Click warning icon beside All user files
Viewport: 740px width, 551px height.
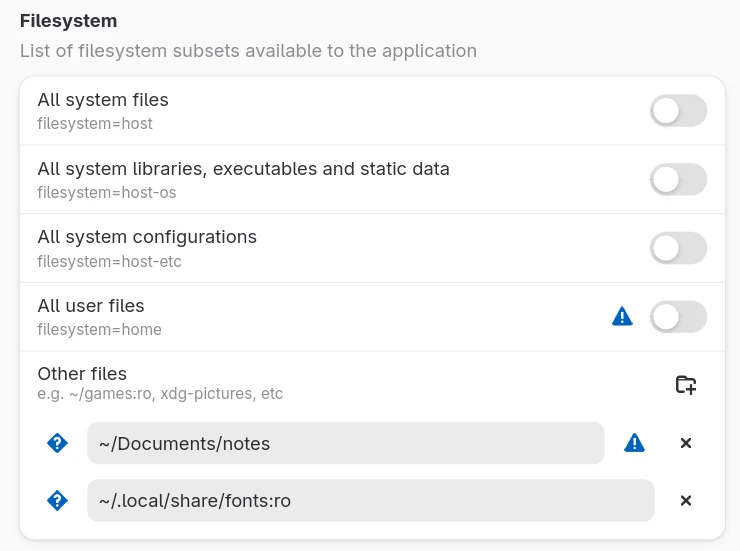[622, 317]
